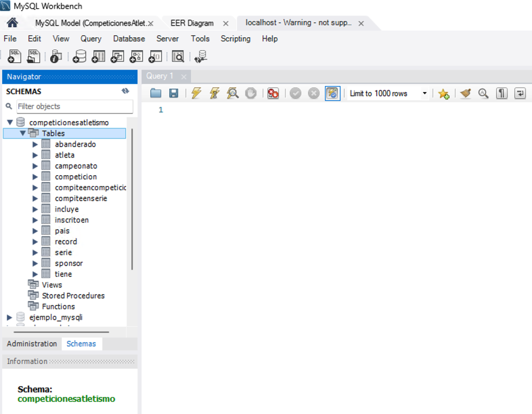Image resolution: width=532 pixels, height=414 pixels.
Task: Expand the ejemplo_mysqli schema
Action: pyautogui.click(x=9, y=317)
